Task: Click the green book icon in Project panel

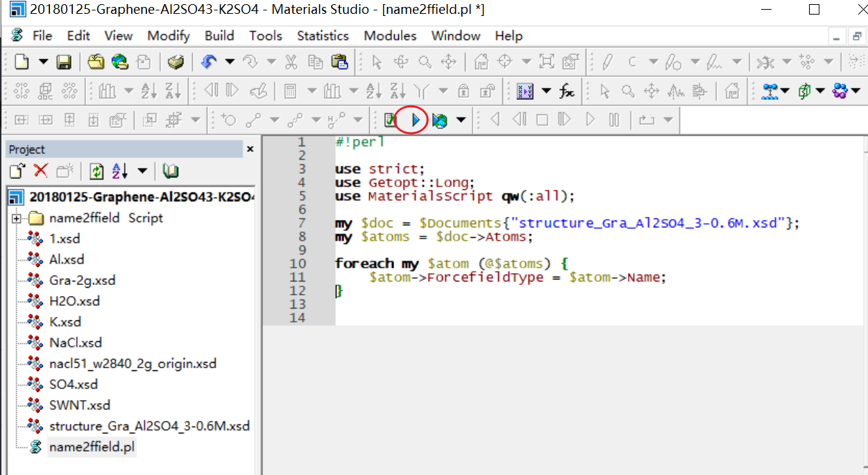Action: 171,171
